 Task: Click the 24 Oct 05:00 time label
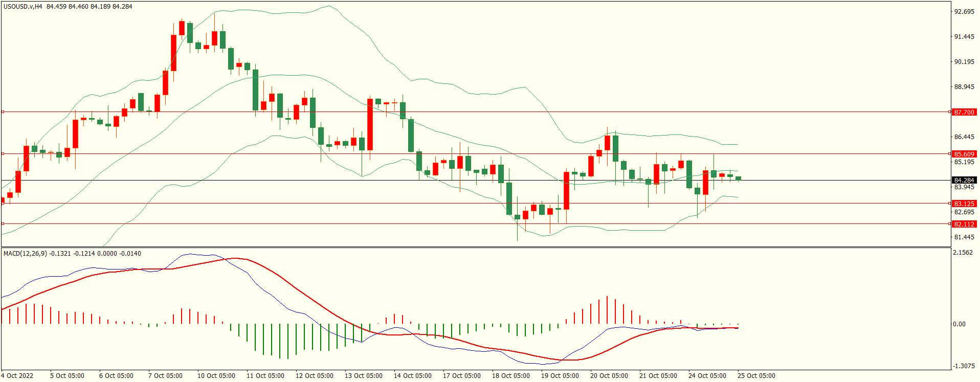coord(707,376)
